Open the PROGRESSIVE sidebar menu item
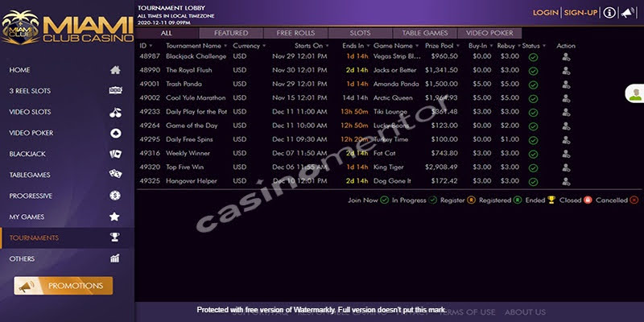Viewport: 644px width, 322px height. tap(31, 196)
